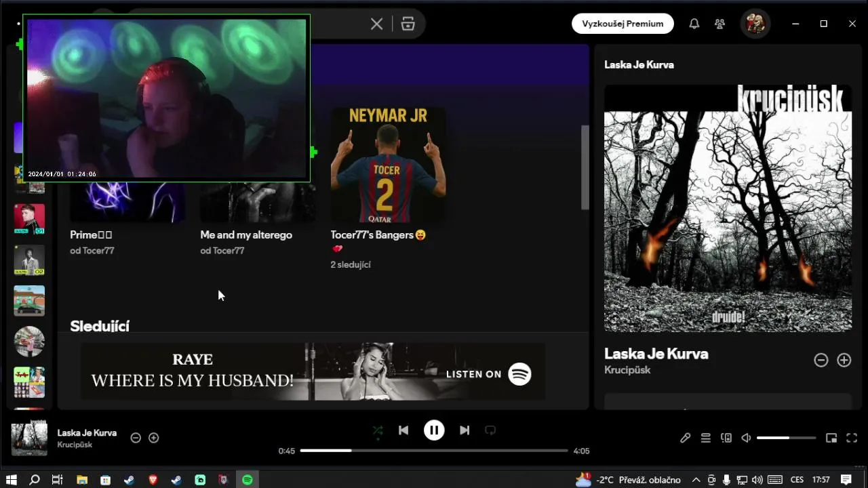Switch to Spotify taskbar icon
The width and height of the screenshot is (868, 488).
(248, 480)
